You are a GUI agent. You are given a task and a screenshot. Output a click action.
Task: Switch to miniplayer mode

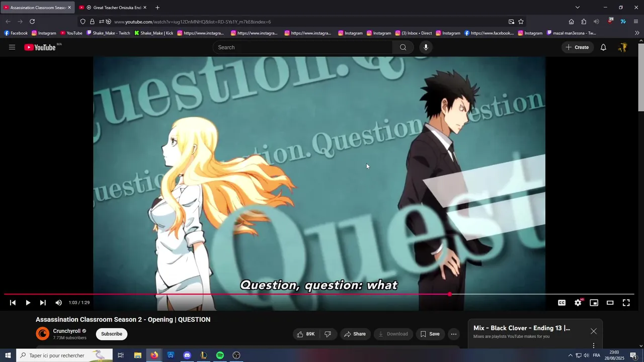point(594,303)
